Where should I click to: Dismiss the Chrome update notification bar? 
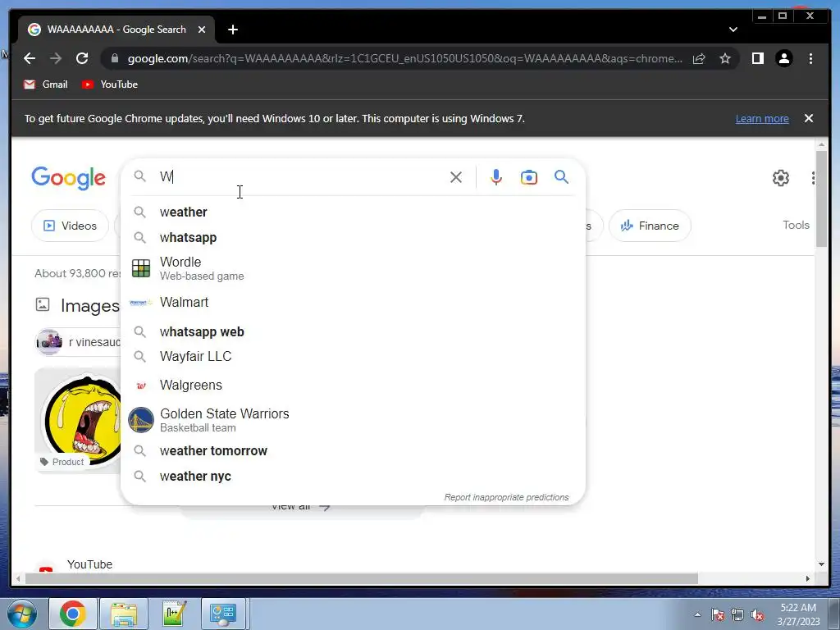(808, 118)
